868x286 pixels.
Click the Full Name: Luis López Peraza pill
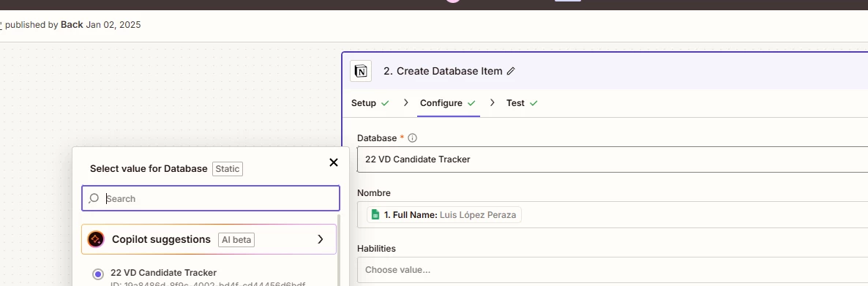pyautogui.click(x=444, y=214)
